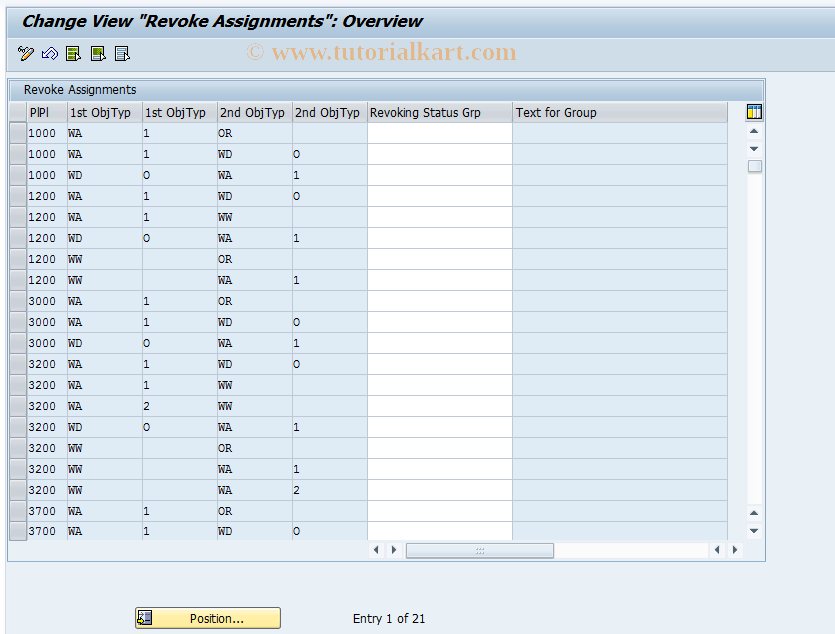
Task: Click the Deselect All icon in toolbar
Action: pyautogui.click(x=122, y=53)
